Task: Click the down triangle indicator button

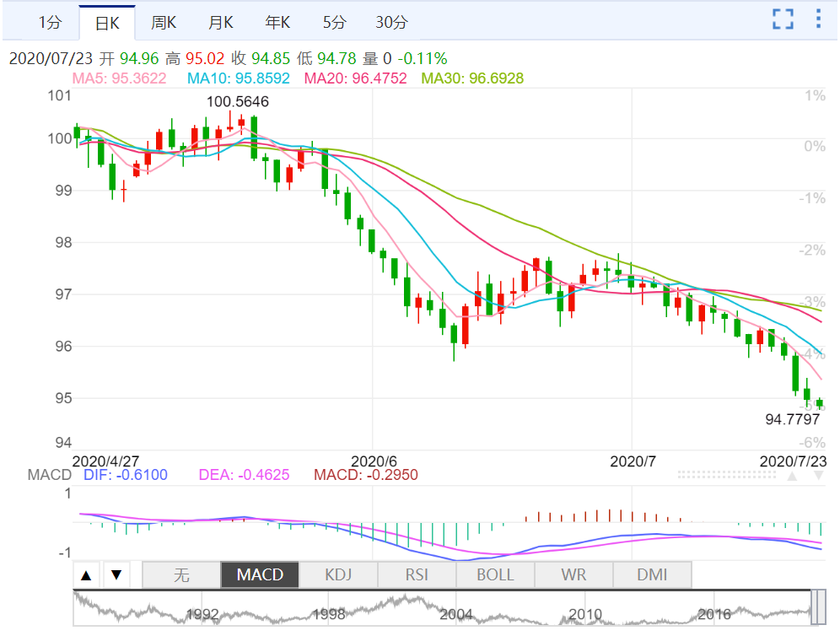Action: pyautogui.click(x=116, y=575)
